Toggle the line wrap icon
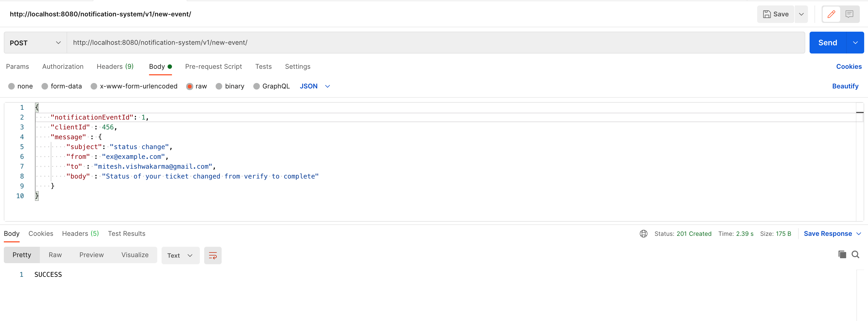The width and height of the screenshot is (868, 321). click(x=213, y=255)
